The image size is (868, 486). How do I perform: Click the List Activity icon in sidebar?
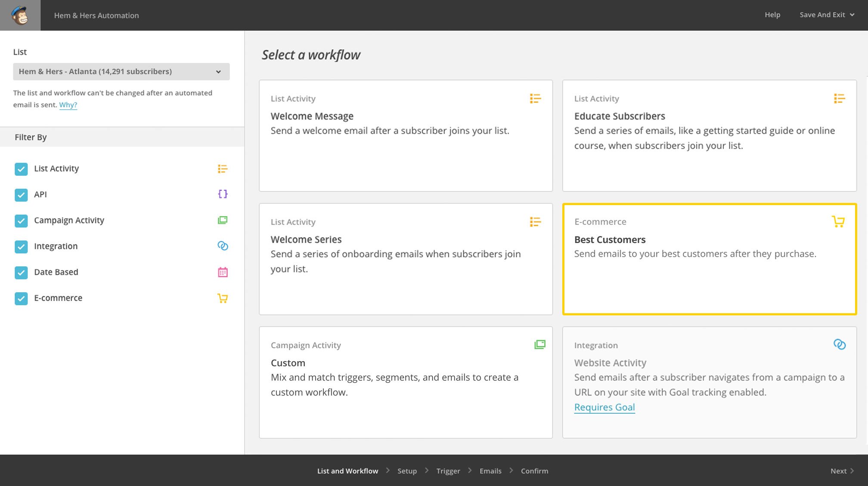point(222,168)
